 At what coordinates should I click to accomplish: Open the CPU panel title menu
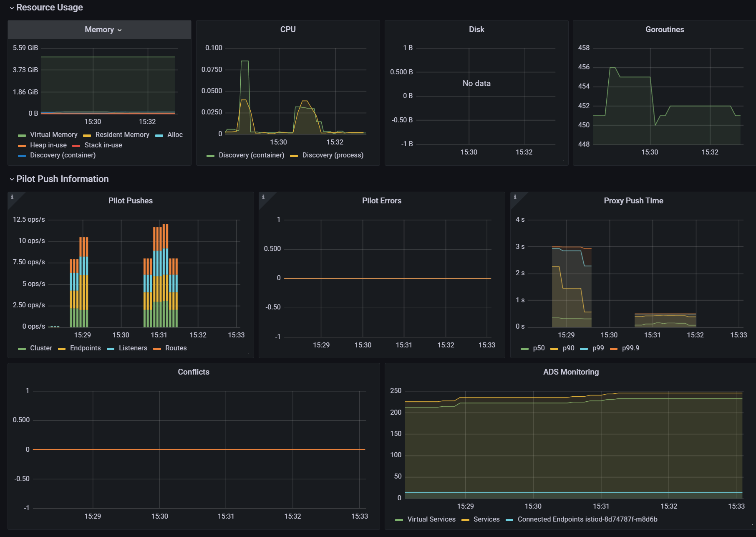click(x=288, y=30)
